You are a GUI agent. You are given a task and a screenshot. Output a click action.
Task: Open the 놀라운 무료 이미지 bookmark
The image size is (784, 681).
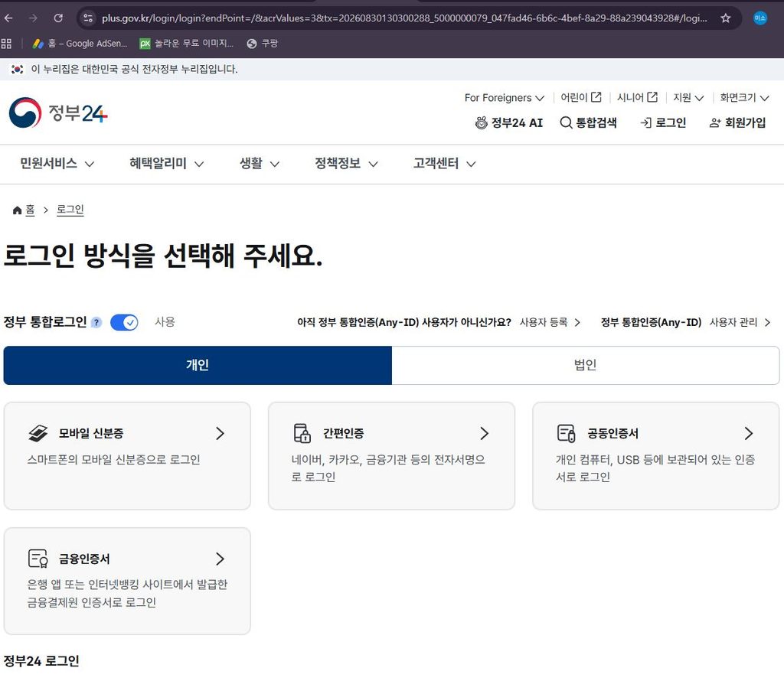pyautogui.click(x=187, y=44)
